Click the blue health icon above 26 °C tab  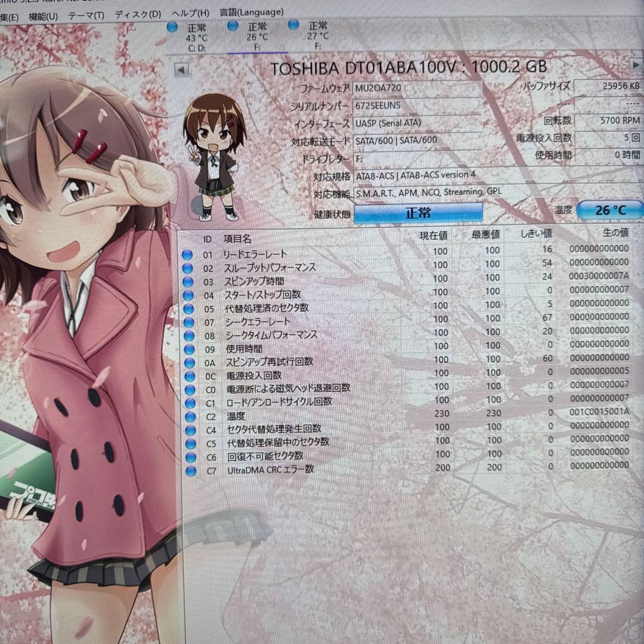tap(233, 26)
